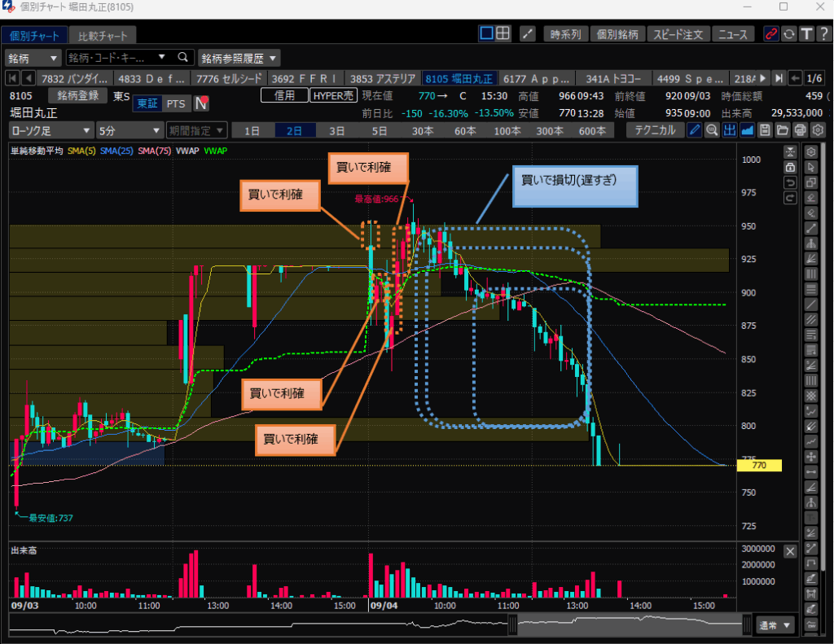This screenshot has width=834, height=644.
Task: Select the 6177 App stock tab
Action: pos(536,78)
